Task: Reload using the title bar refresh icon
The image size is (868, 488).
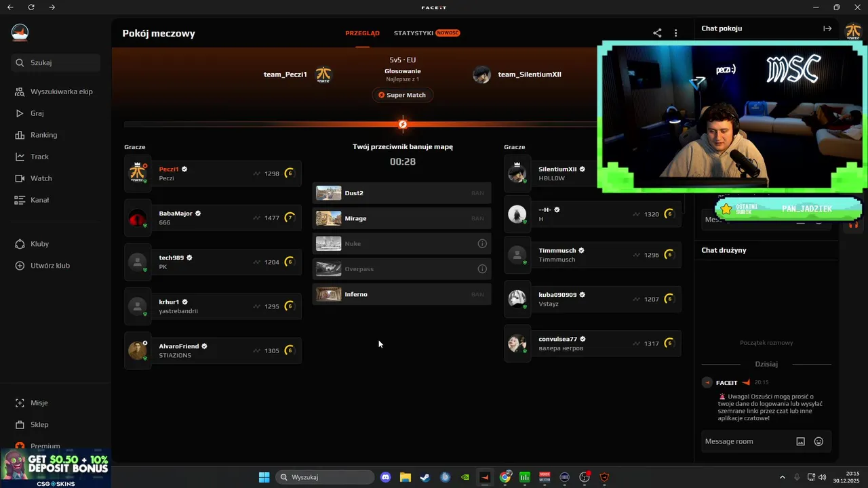Action: (31, 7)
